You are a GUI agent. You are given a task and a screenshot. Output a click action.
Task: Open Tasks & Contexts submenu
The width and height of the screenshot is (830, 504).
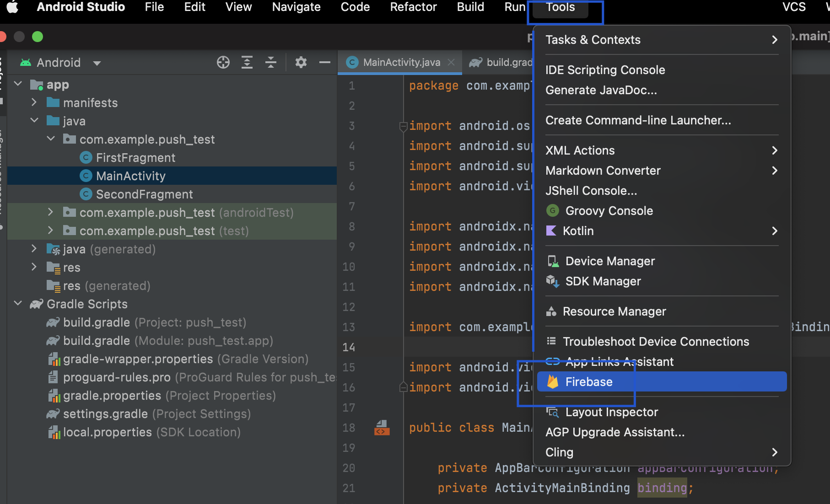pyautogui.click(x=662, y=40)
